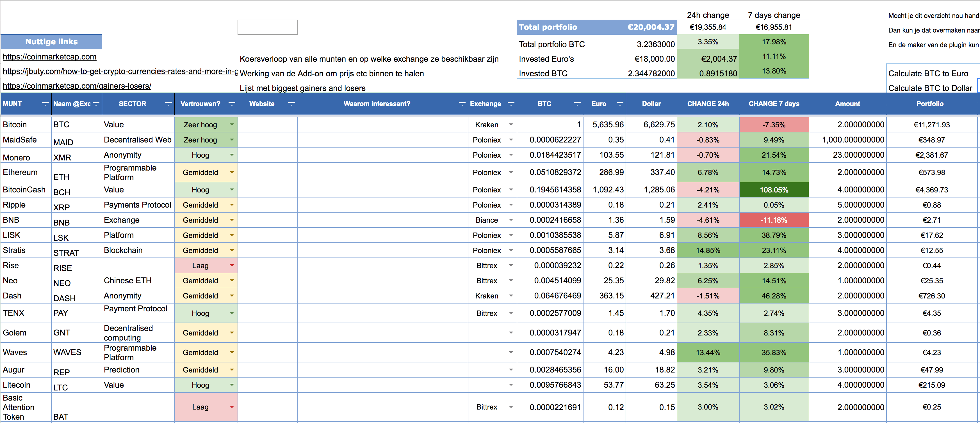Image resolution: width=980 pixels, height=423 pixels.
Task: Select the Amount column header
Action: (x=847, y=104)
